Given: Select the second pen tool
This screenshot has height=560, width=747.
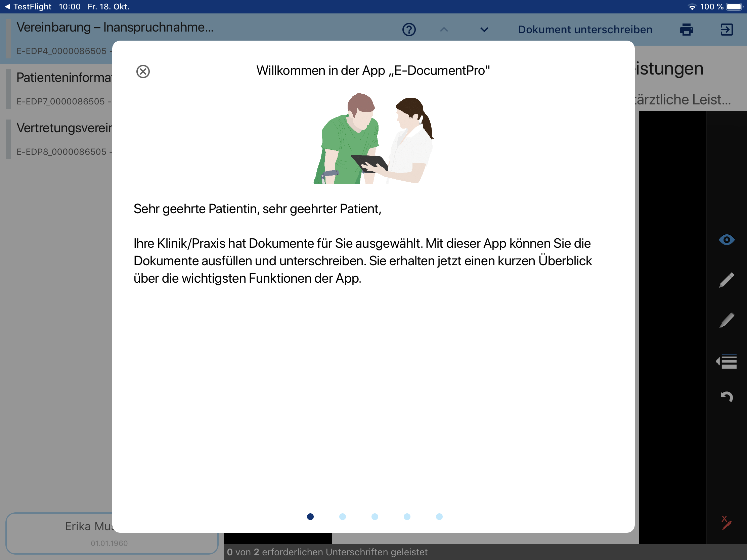Looking at the screenshot, I should (x=727, y=320).
